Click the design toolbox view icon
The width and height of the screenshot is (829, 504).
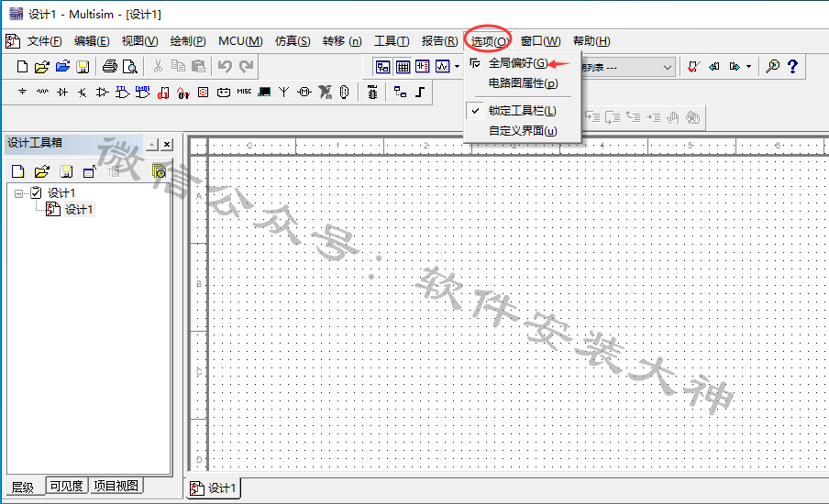click(x=382, y=67)
